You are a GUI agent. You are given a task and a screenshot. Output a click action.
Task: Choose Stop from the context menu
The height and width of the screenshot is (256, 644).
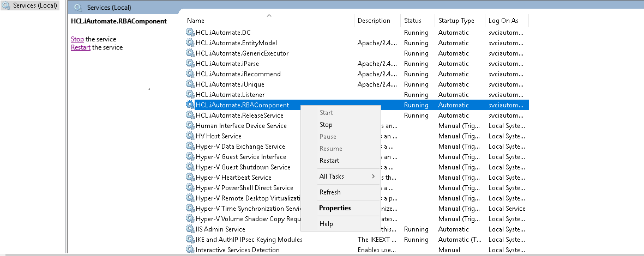click(326, 125)
